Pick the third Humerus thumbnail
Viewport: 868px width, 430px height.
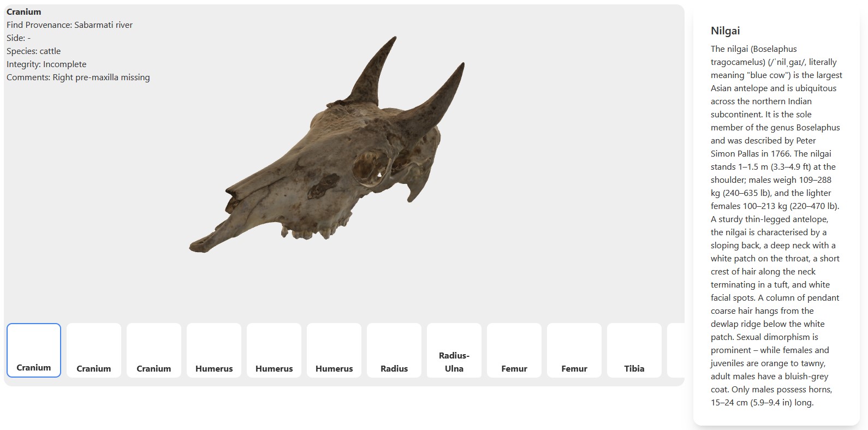tap(334, 350)
